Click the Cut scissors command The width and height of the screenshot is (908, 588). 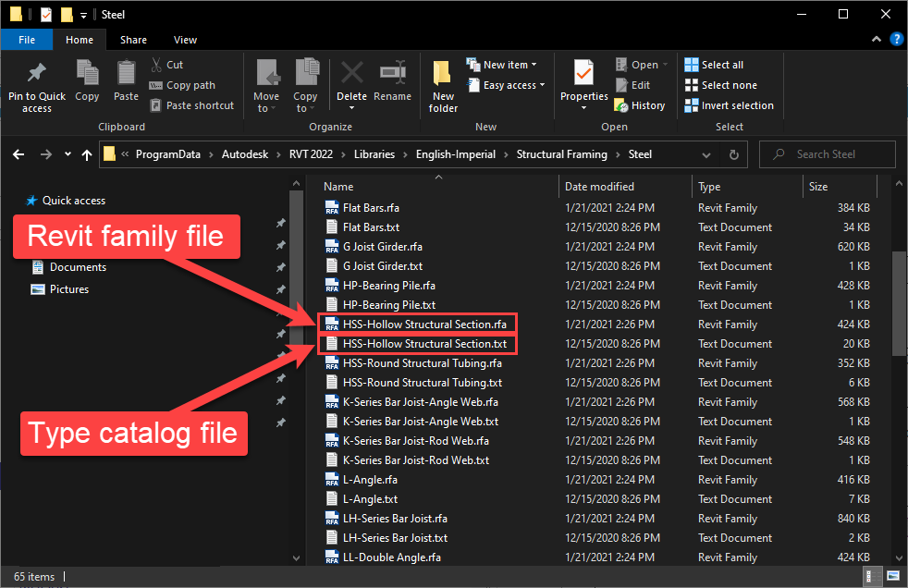click(x=166, y=65)
